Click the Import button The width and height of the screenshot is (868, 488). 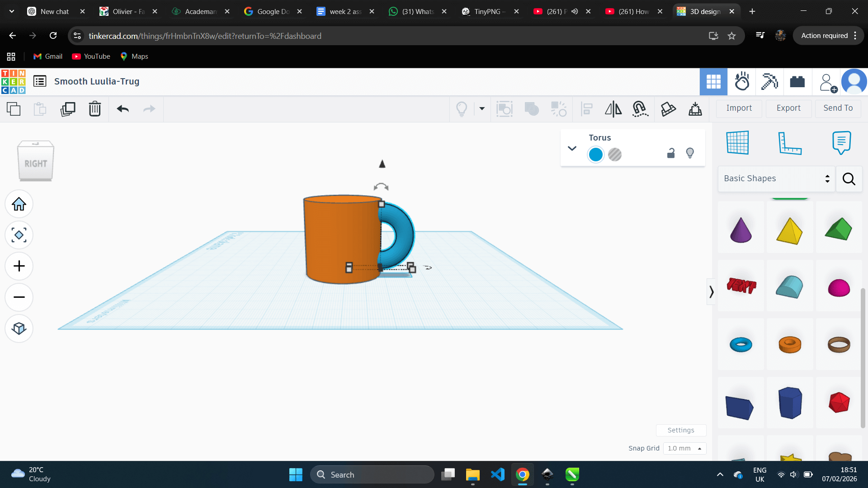point(739,108)
